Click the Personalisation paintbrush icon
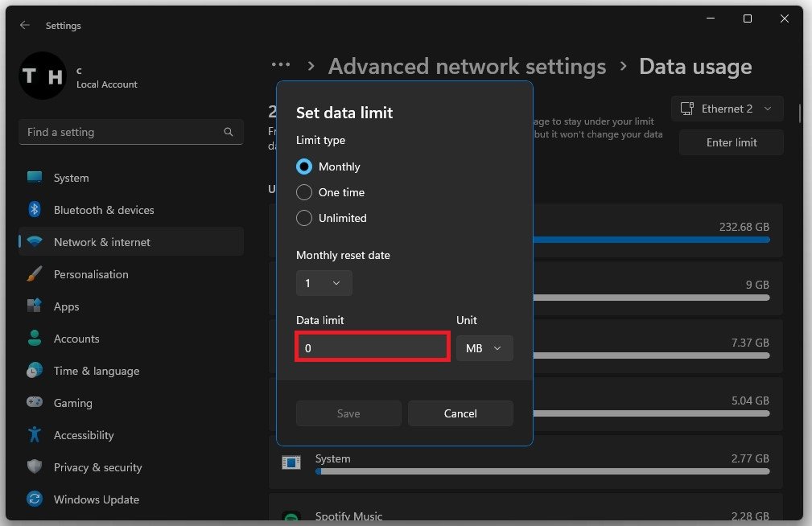 point(35,274)
